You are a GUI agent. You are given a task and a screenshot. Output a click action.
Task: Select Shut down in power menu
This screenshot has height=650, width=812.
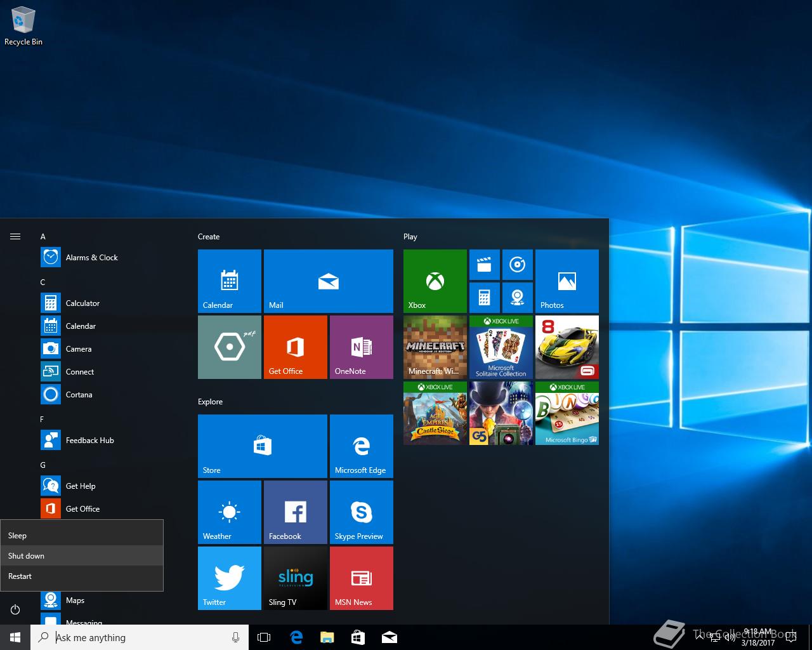tap(82, 555)
